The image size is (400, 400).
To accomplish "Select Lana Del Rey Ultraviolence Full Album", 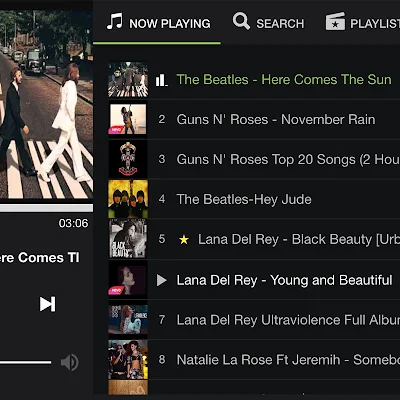I will coord(254,320).
